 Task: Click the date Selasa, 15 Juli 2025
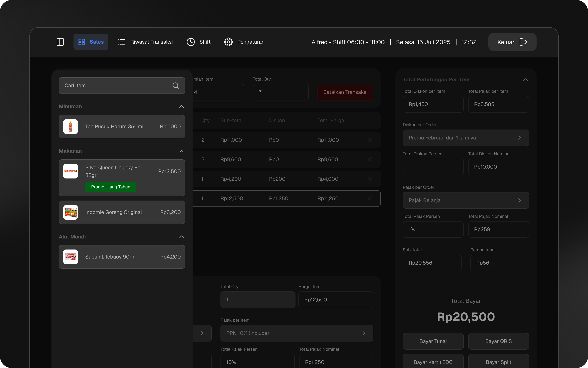click(423, 42)
